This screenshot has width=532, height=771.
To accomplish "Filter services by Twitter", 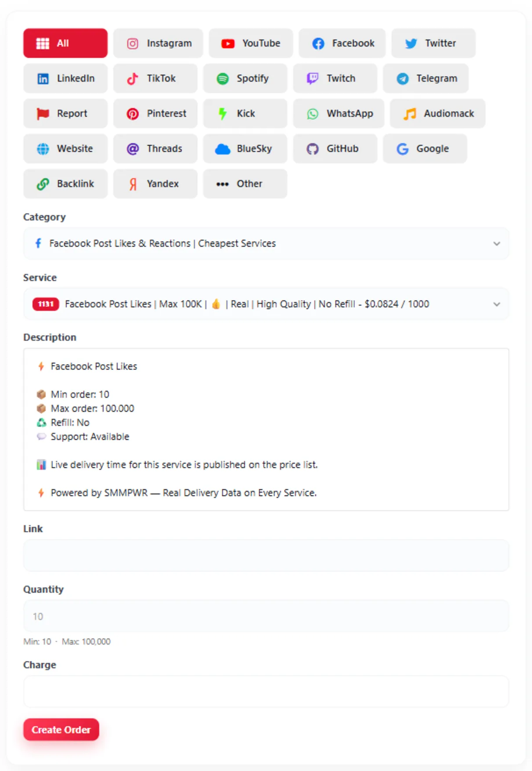I will pyautogui.click(x=433, y=43).
